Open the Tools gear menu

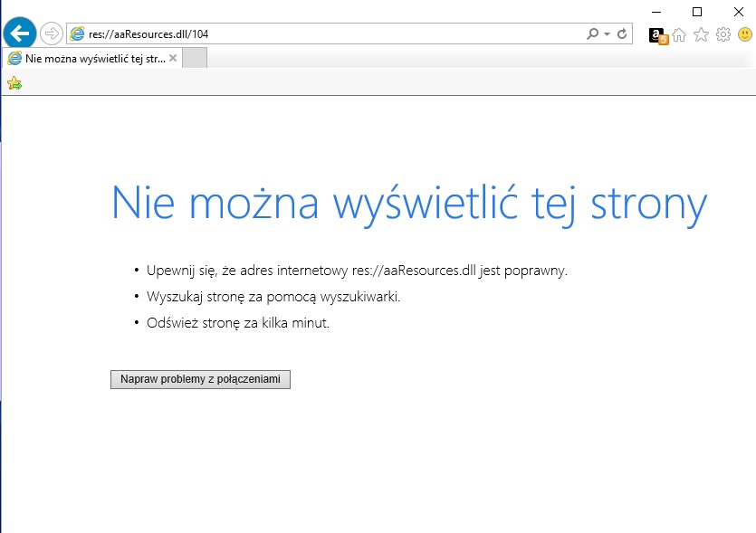pyautogui.click(x=723, y=35)
